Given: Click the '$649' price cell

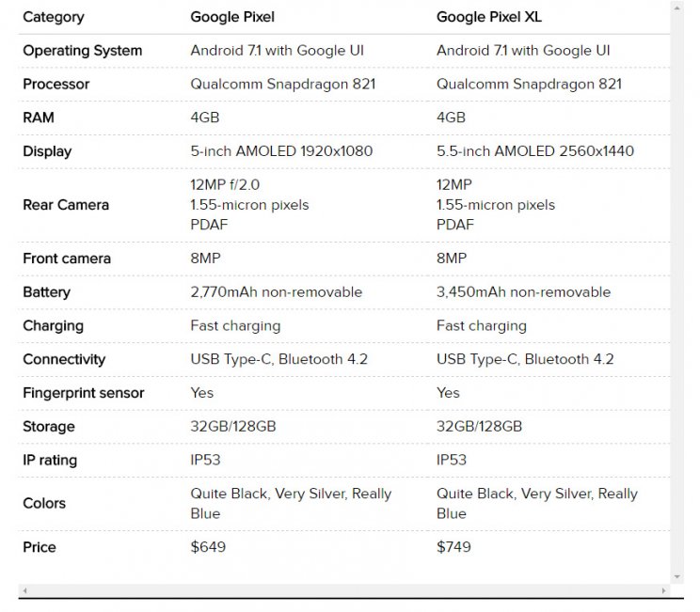Looking at the screenshot, I should [x=208, y=547].
